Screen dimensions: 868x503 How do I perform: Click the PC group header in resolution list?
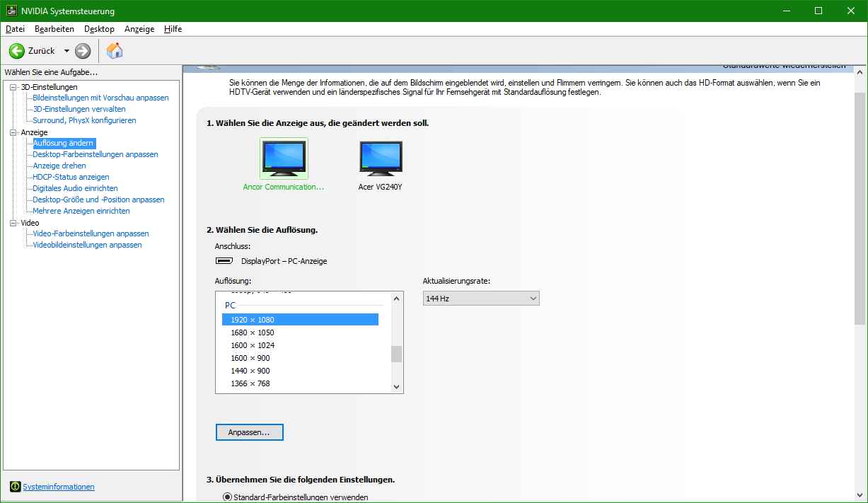pyautogui.click(x=230, y=305)
